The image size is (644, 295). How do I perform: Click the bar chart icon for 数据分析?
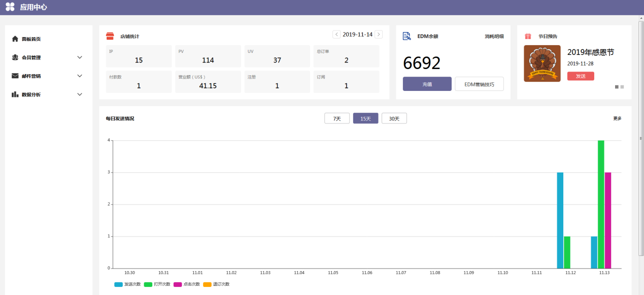tap(15, 94)
